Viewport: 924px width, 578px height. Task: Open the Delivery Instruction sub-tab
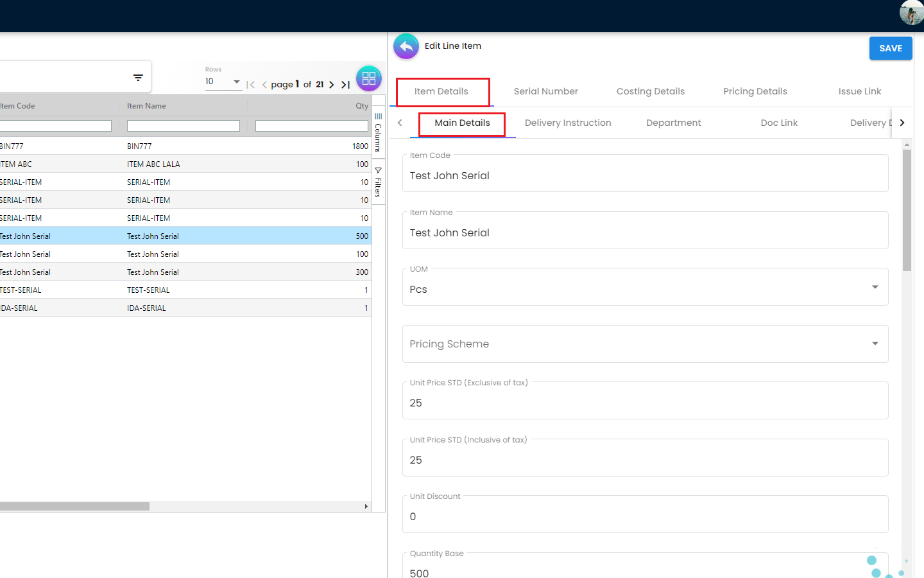pos(567,123)
